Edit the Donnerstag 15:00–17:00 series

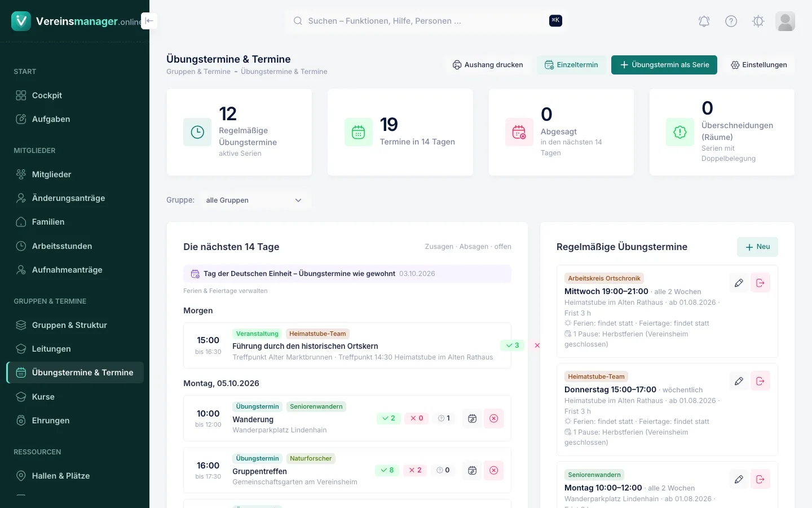tap(739, 381)
